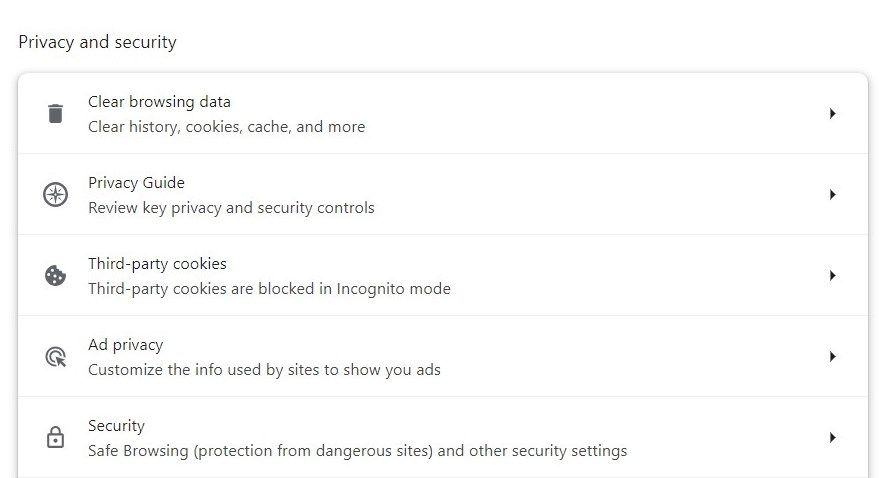Click 'Clear history, cookies, cache, and more' text

click(x=226, y=127)
